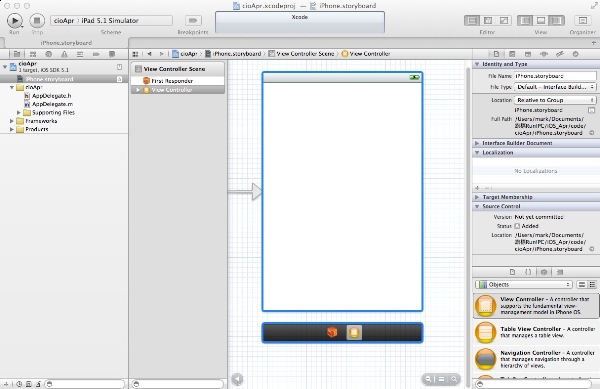Select iPhone.storyboard in the project navigator
The image size is (600, 389).
coord(64,79)
